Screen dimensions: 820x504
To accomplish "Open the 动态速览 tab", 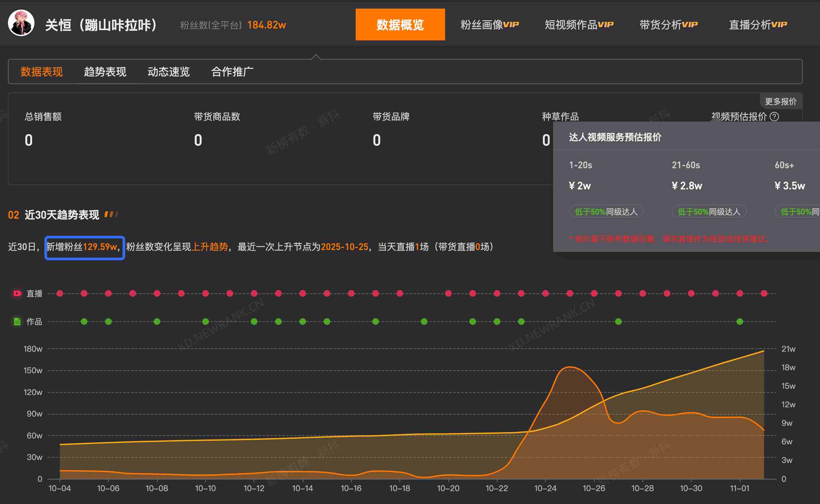I will (168, 72).
